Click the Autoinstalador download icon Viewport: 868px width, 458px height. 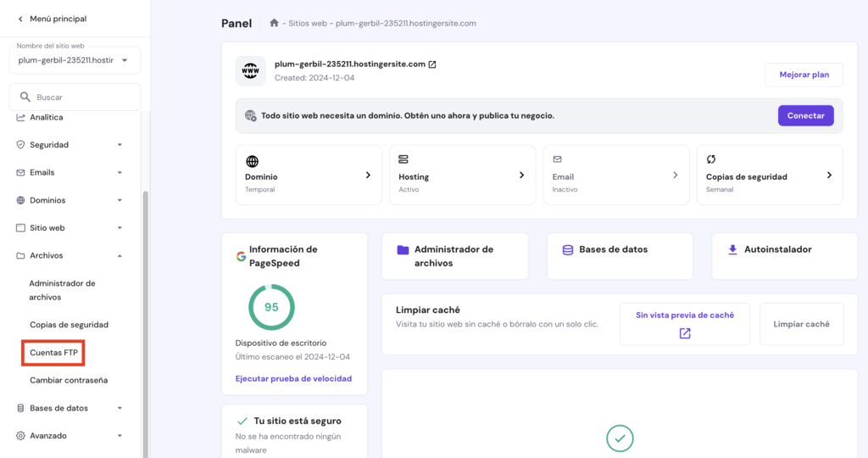click(x=732, y=250)
